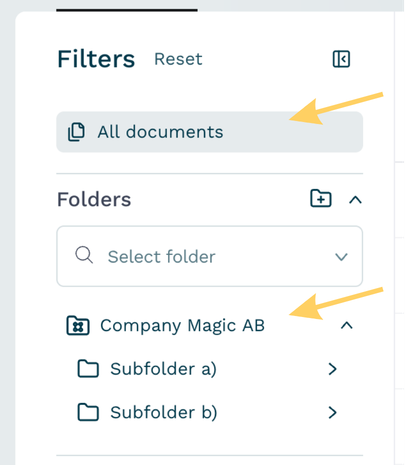Open the Select folder dropdown arrow
Viewport: 405px width, 465px height.
341,257
